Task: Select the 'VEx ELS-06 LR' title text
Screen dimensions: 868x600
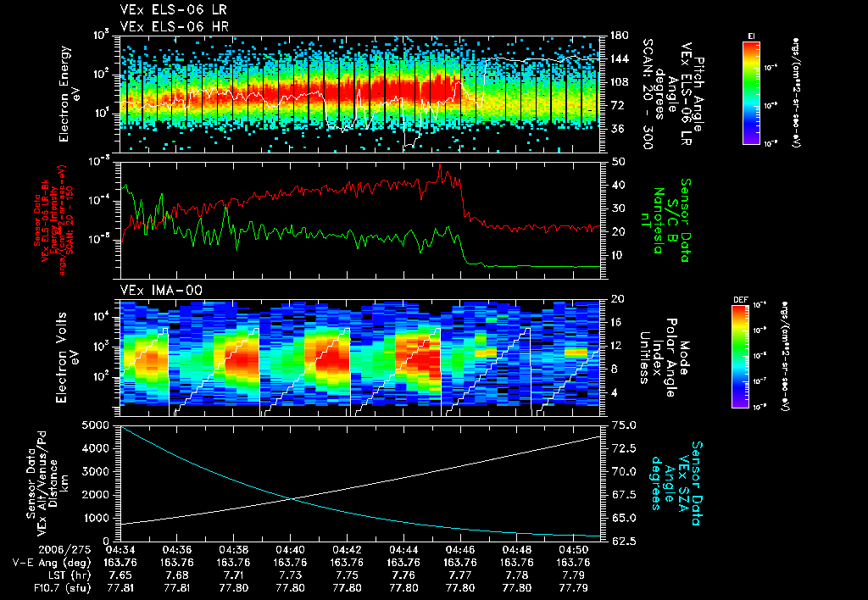Action: 173,10
